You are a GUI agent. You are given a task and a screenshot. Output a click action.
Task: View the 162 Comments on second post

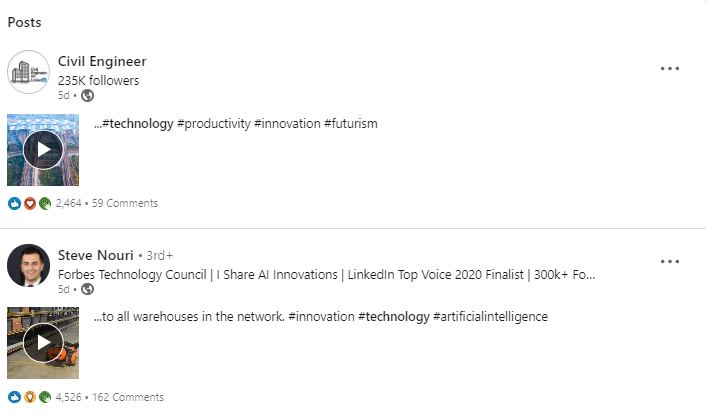[x=128, y=397]
